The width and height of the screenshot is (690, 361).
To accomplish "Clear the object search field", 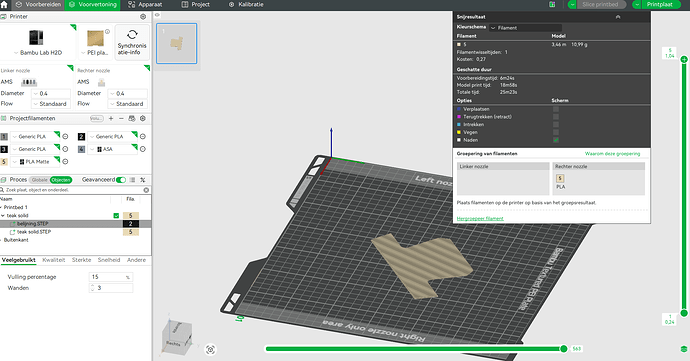I will 146,190.
